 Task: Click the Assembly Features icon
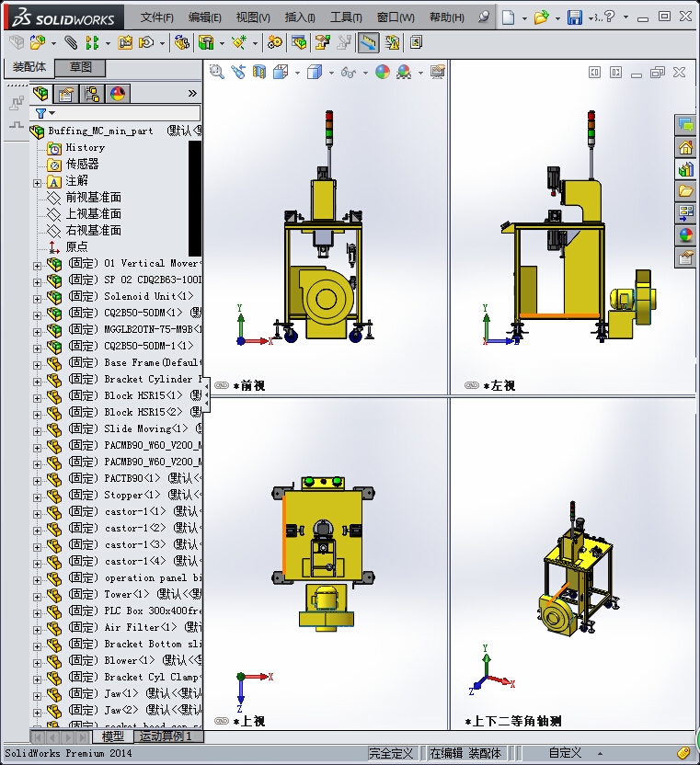[206, 43]
